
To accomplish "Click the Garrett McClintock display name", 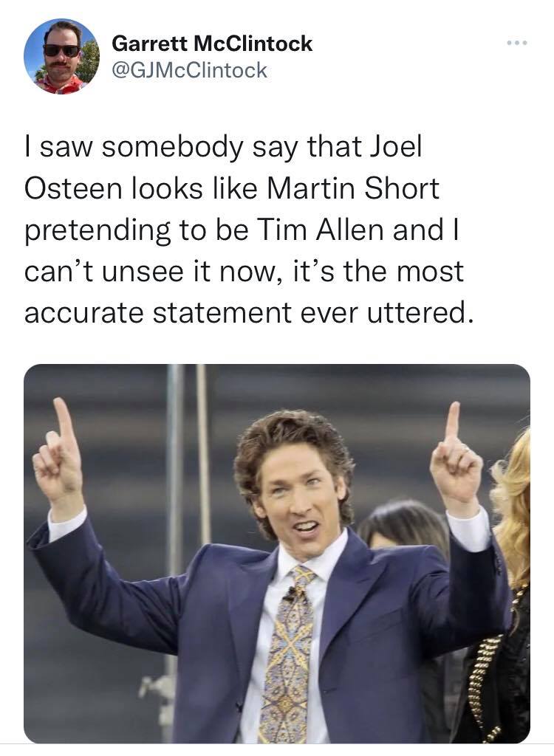I will click(x=212, y=44).
